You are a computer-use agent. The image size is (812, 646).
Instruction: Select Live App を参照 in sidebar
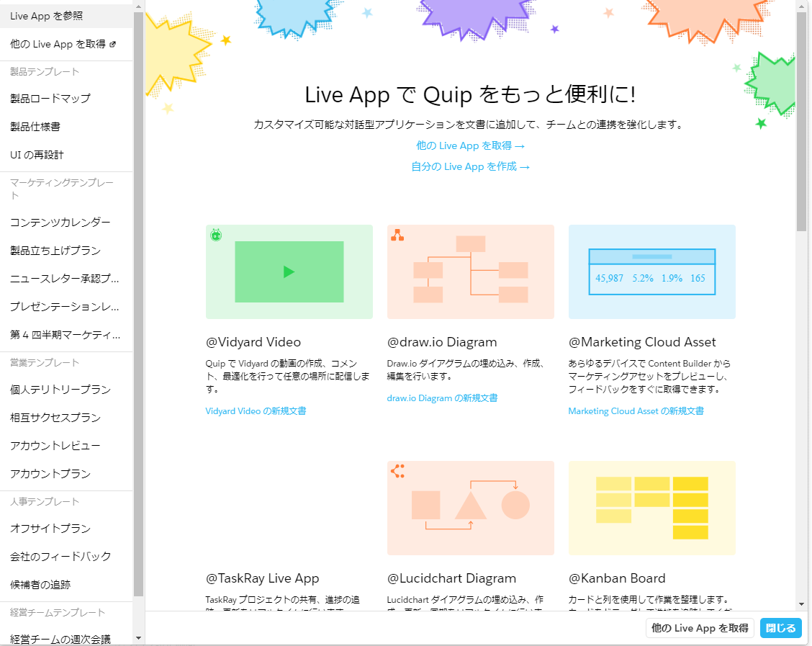(x=46, y=16)
